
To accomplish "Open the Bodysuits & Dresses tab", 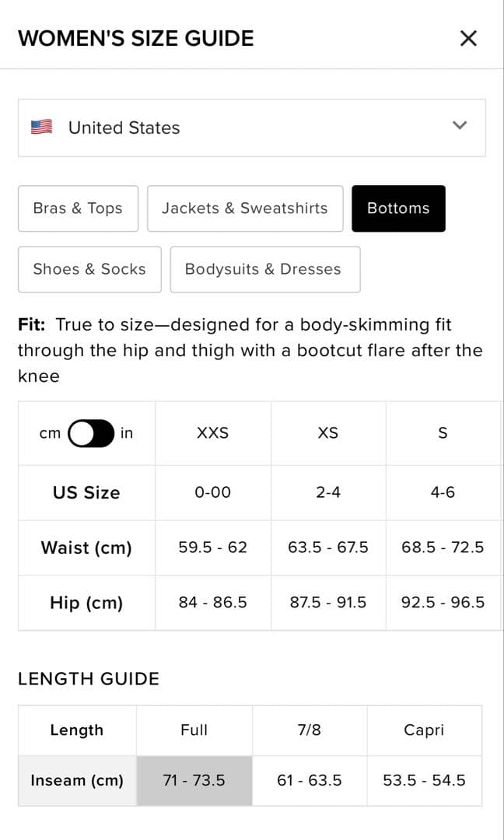I will pyautogui.click(x=264, y=269).
